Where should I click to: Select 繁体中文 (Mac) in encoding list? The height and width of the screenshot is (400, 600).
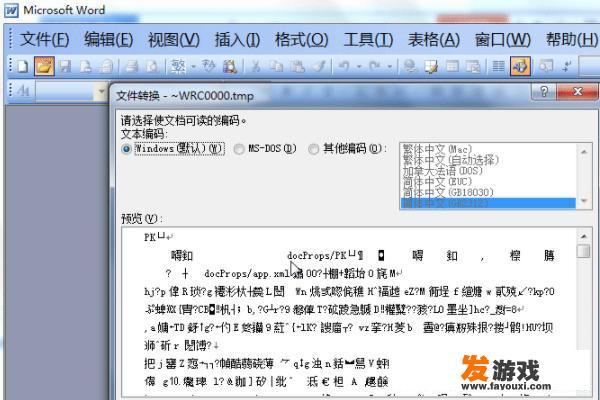point(488,149)
